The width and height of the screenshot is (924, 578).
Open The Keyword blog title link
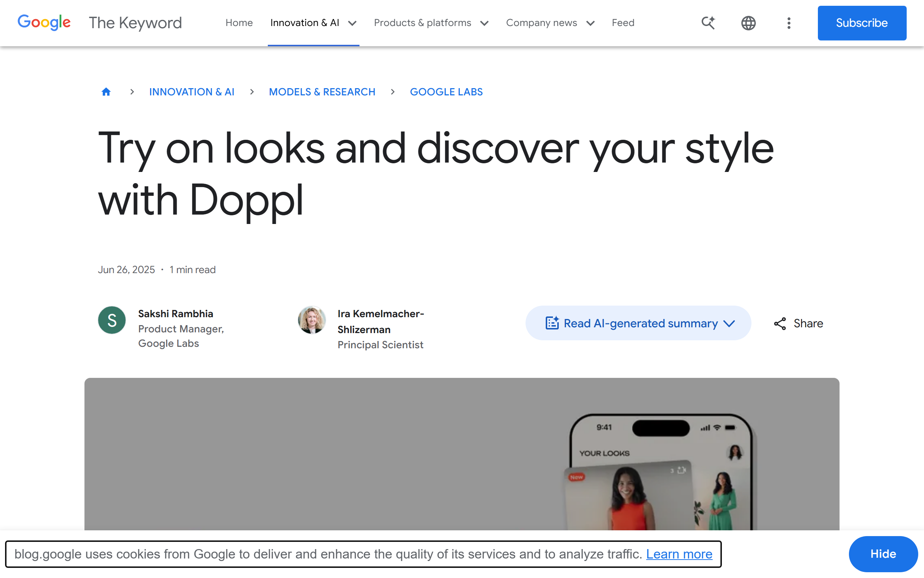pos(135,23)
